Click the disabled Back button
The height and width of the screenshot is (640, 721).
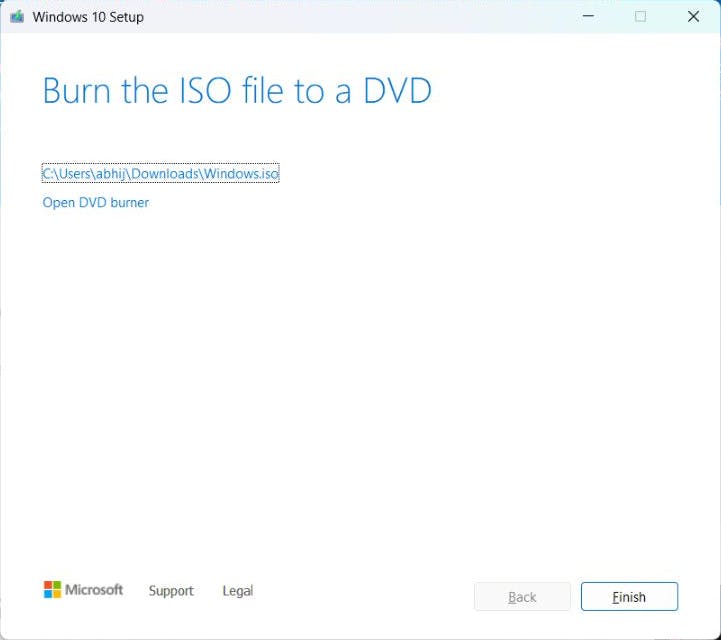click(522, 596)
